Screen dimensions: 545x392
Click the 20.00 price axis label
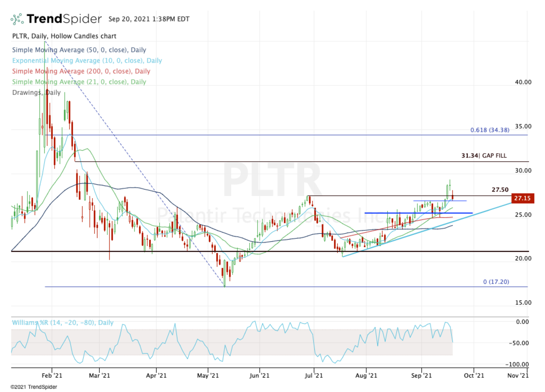[523, 258]
